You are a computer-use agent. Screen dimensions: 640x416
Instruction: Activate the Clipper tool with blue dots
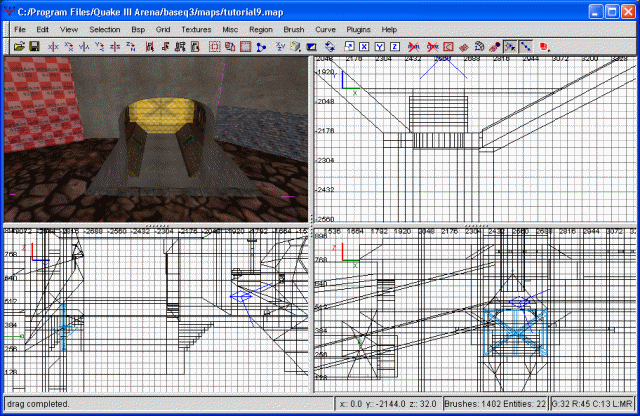coord(261,47)
